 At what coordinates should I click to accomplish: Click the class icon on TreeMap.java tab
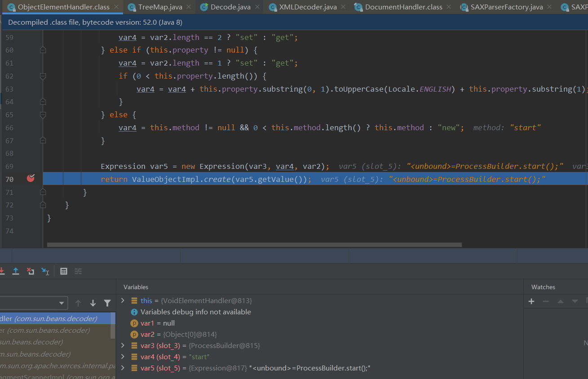point(132,7)
